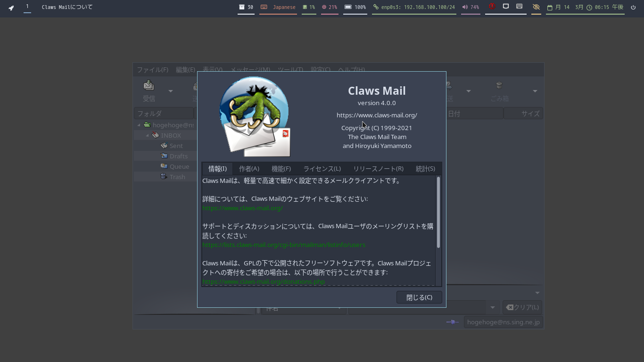644x362 pixels.
Task: Click the clock 06:15 午後
Action: 605,7
